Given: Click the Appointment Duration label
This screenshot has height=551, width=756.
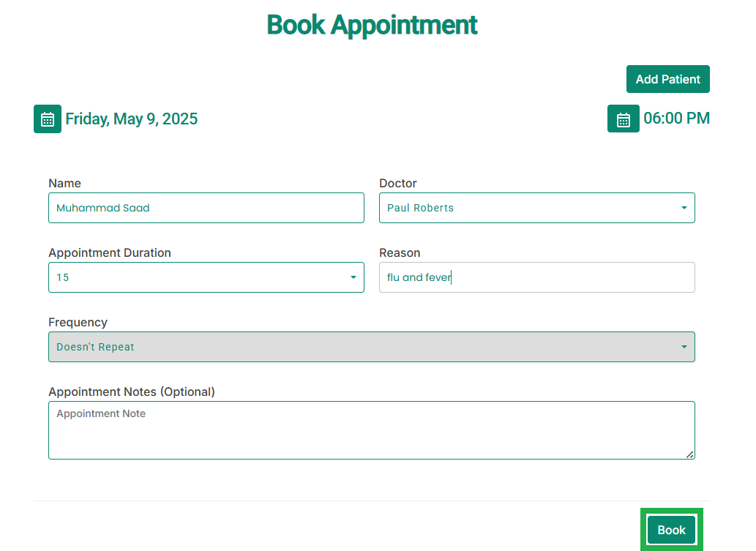Looking at the screenshot, I should pos(110,252).
